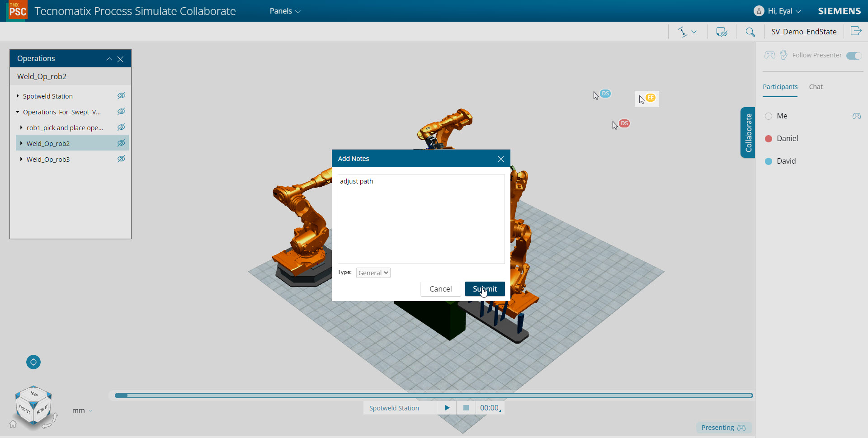
Task: Toggle visibility of Operations_For_Swept_V...
Action: (x=121, y=111)
